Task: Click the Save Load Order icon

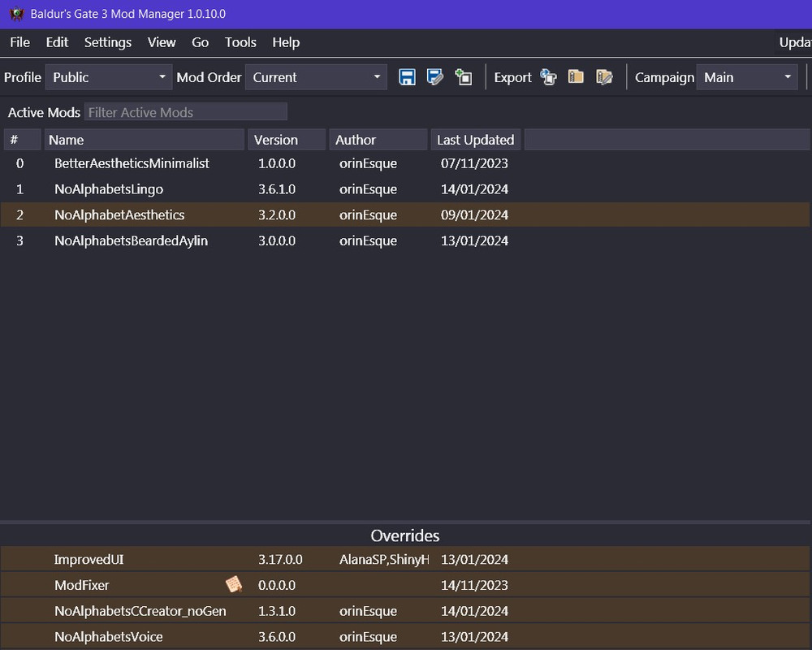Action: coord(407,77)
